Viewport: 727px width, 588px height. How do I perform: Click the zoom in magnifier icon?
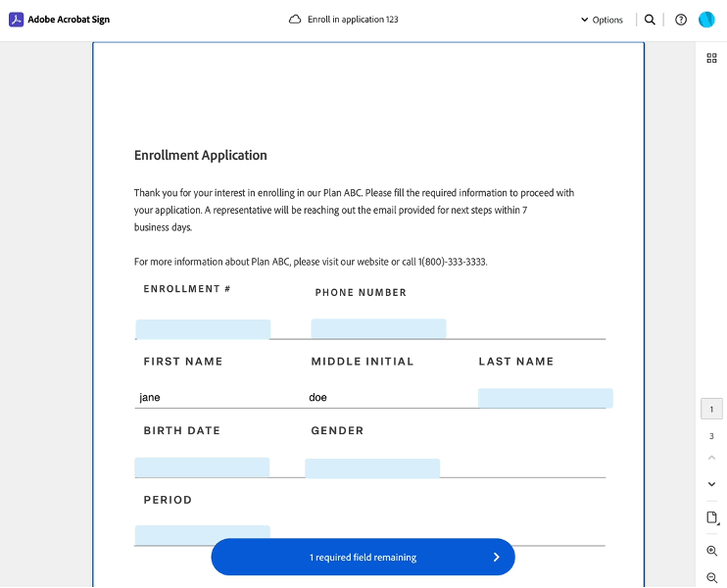712,551
